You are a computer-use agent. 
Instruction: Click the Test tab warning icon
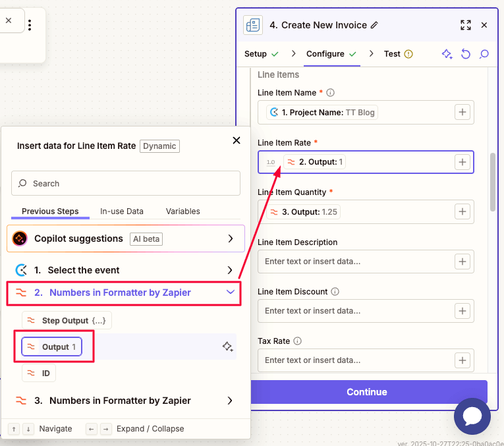(408, 53)
